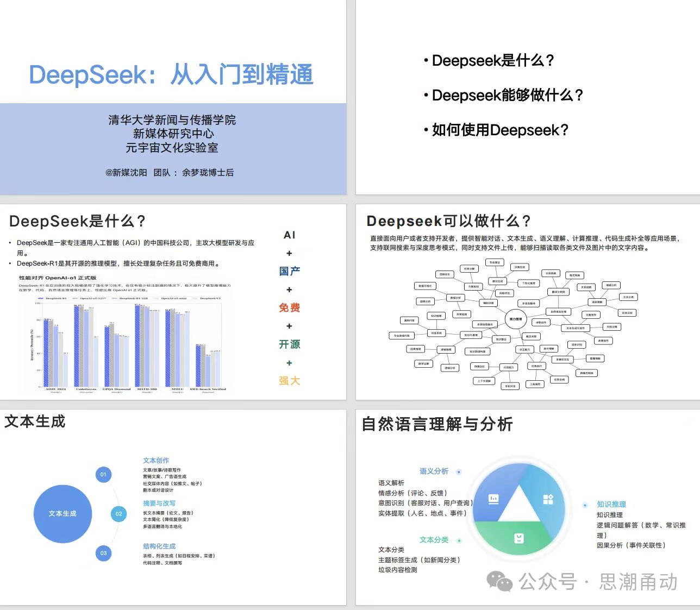Image resolution: width=700 pixels, height=610 pixels.
Task: Click the green 开源 label
Action: [289, 344]
